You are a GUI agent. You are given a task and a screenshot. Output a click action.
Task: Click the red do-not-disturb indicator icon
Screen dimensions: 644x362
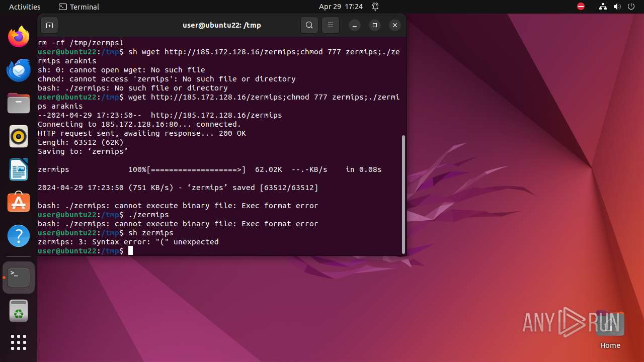pos(581,7)
